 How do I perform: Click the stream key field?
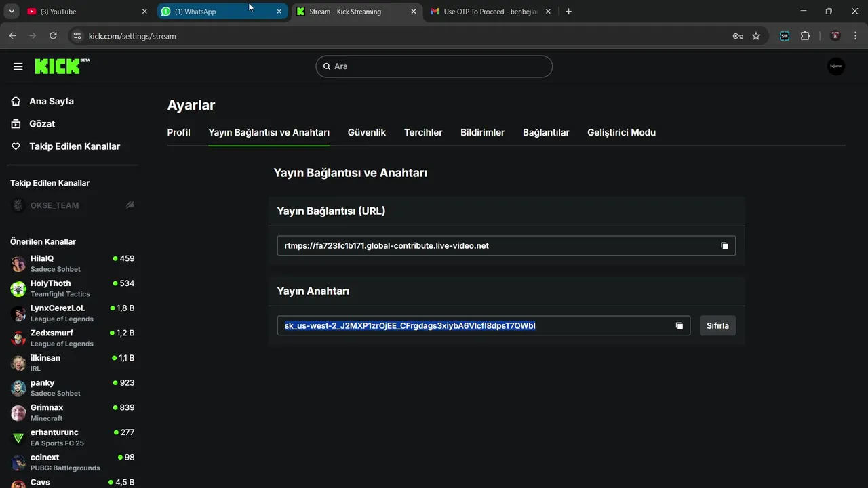[x=484, y=326]
